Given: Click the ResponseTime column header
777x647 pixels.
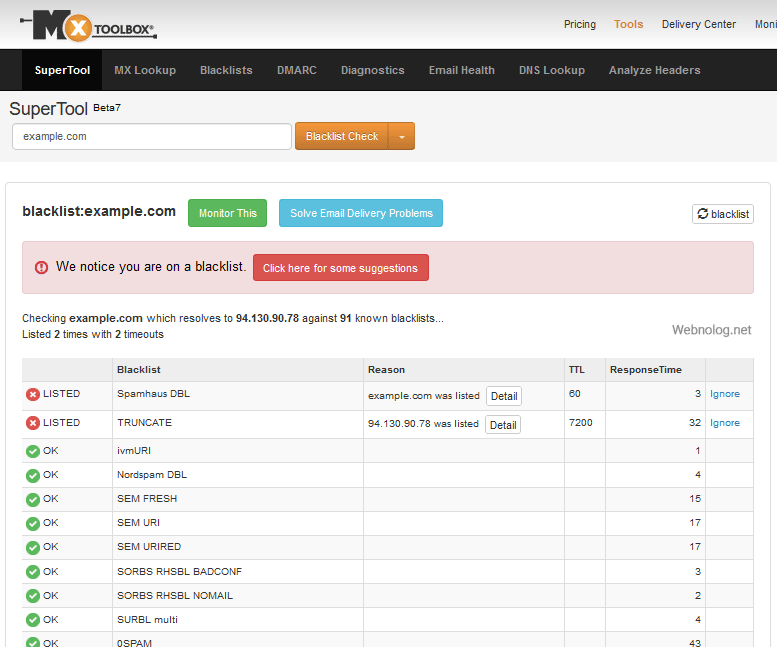Looking at the screenshot, I should [x=646, y=370].
